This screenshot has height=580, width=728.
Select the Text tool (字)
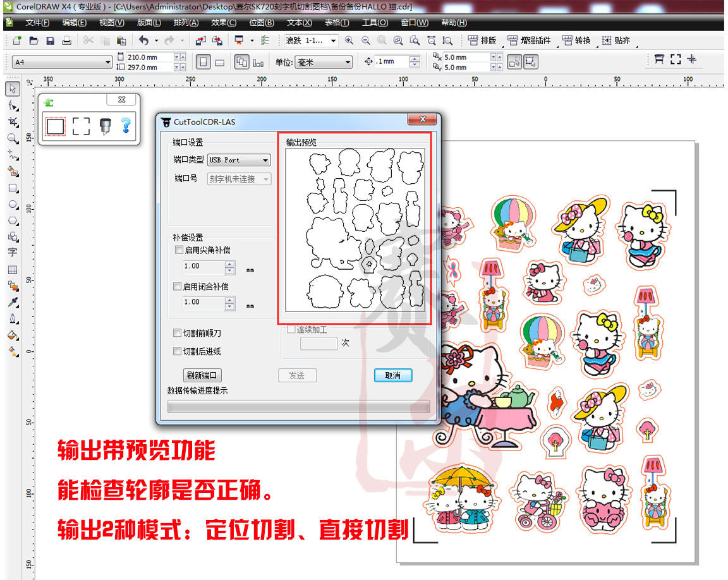[13, 252]
